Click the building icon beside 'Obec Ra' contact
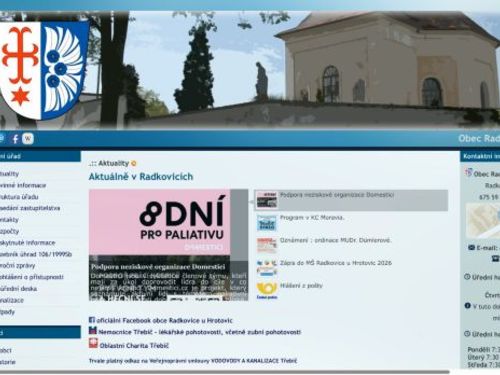 coord(468,173)
